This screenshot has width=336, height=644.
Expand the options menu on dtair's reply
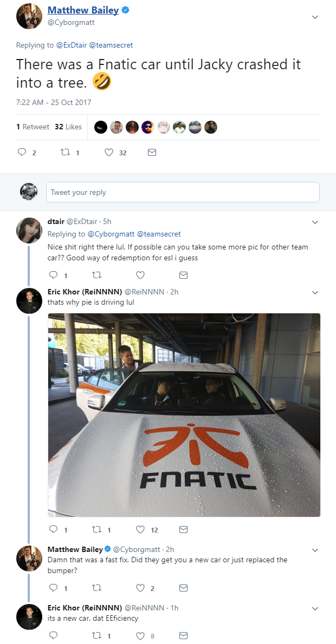click(315, 222)
